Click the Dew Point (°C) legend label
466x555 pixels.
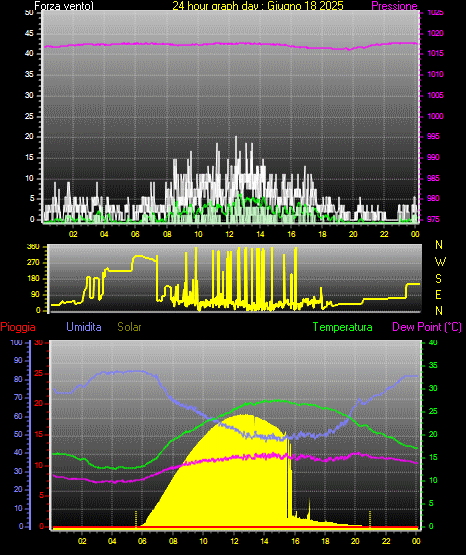click(x=427, y=327)
